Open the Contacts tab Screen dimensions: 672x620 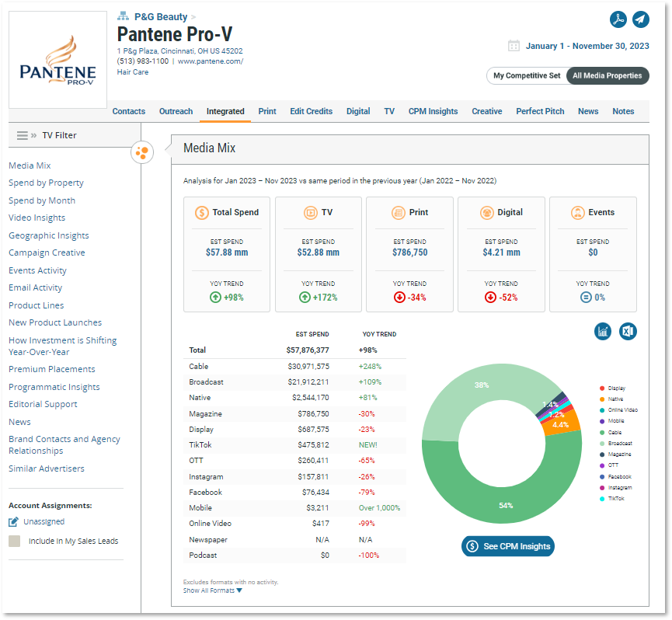click(x=128, y=111)
